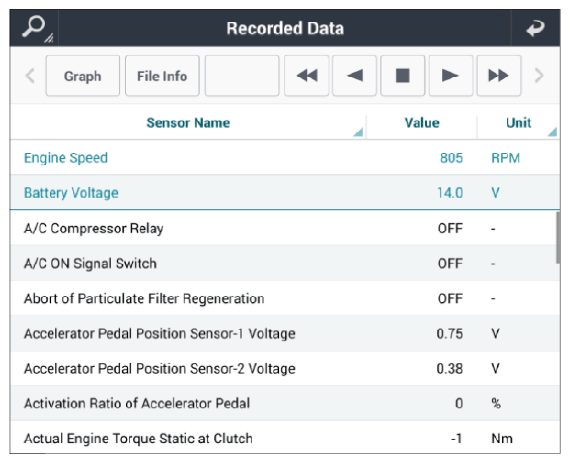Viewport: 570px width, 463px height.
Task: Open File Info
Action: 162,76
